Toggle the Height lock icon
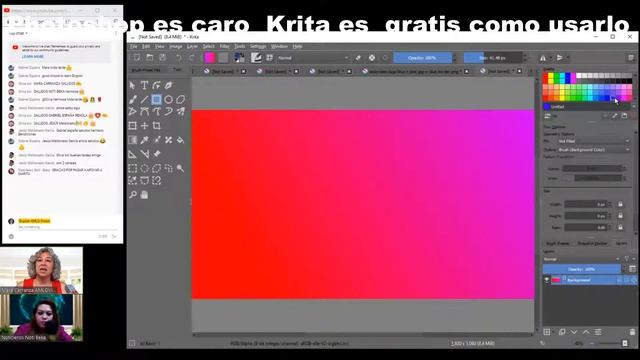Image resolution: width=640 pixels, height=360 pixels. click(620, 216)
